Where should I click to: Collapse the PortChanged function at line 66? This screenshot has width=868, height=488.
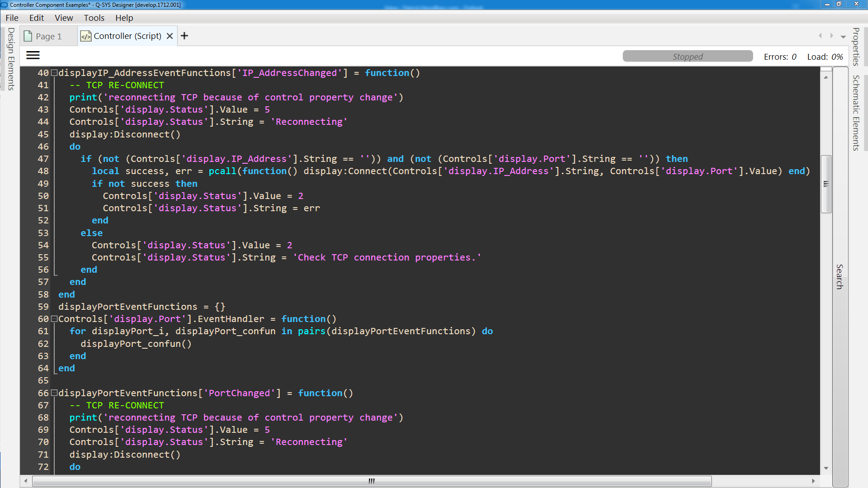54,393
